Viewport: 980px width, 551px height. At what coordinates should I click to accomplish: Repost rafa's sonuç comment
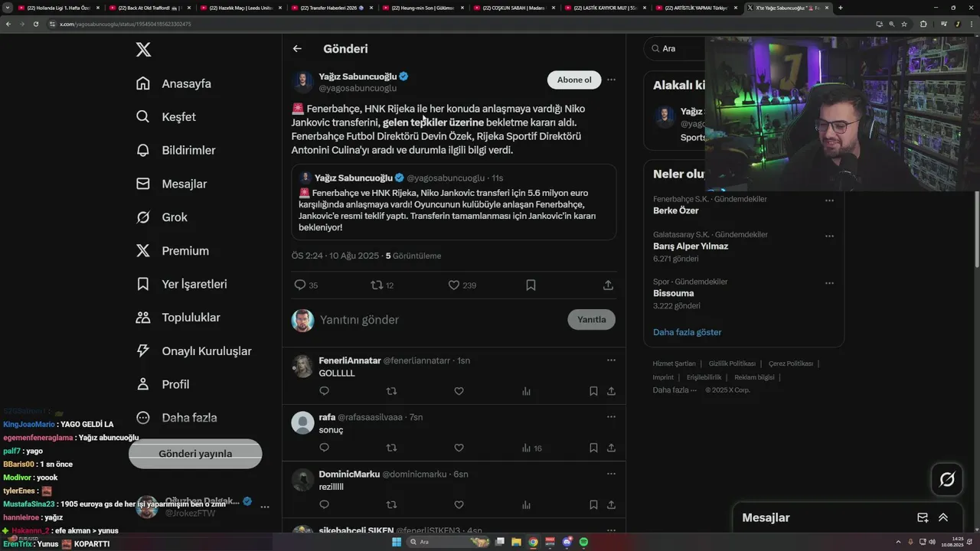[x=391, y=448]
